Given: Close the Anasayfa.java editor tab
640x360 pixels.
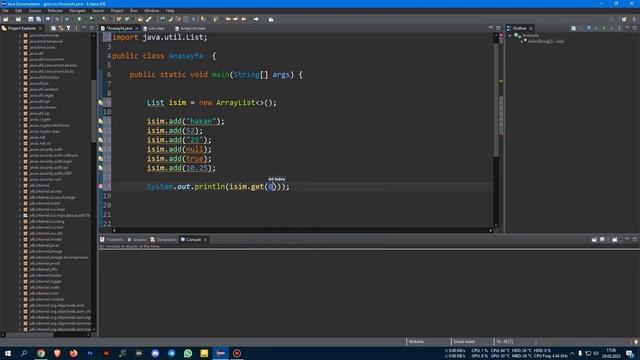Looking at the screenshot, I should click(x=137, y=28).
